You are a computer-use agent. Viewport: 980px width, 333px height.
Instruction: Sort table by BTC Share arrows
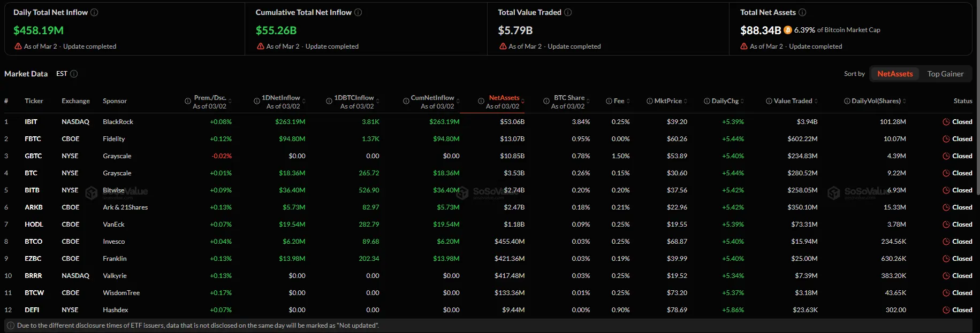(x=588, y=101)
